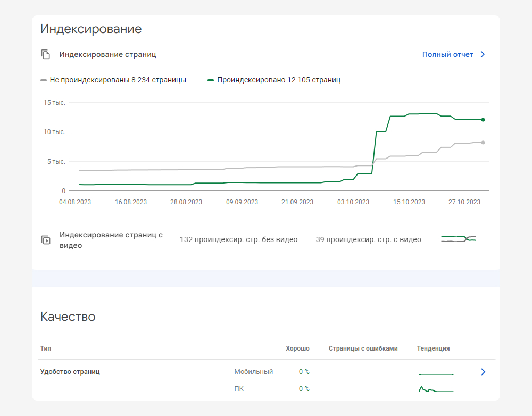Screen dimensions: 532x416
Task: Click the Мобильный trend sparkline
Action: pos(436,374)
